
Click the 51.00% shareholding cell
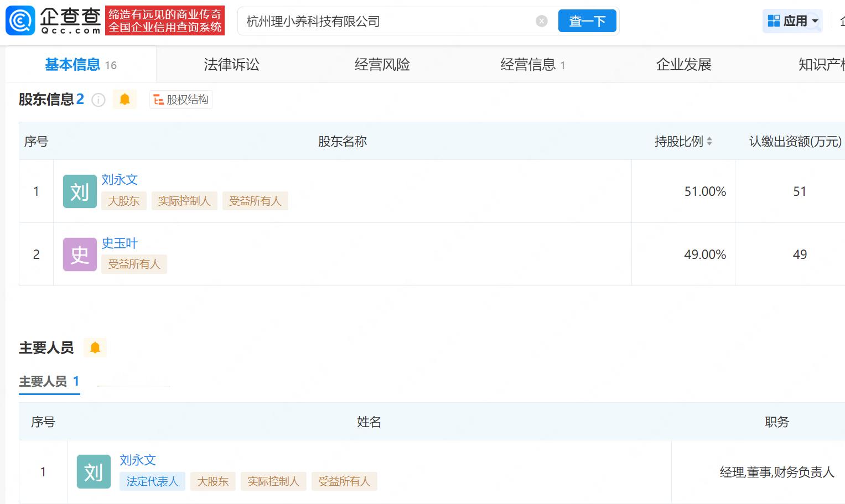[683, 191]
